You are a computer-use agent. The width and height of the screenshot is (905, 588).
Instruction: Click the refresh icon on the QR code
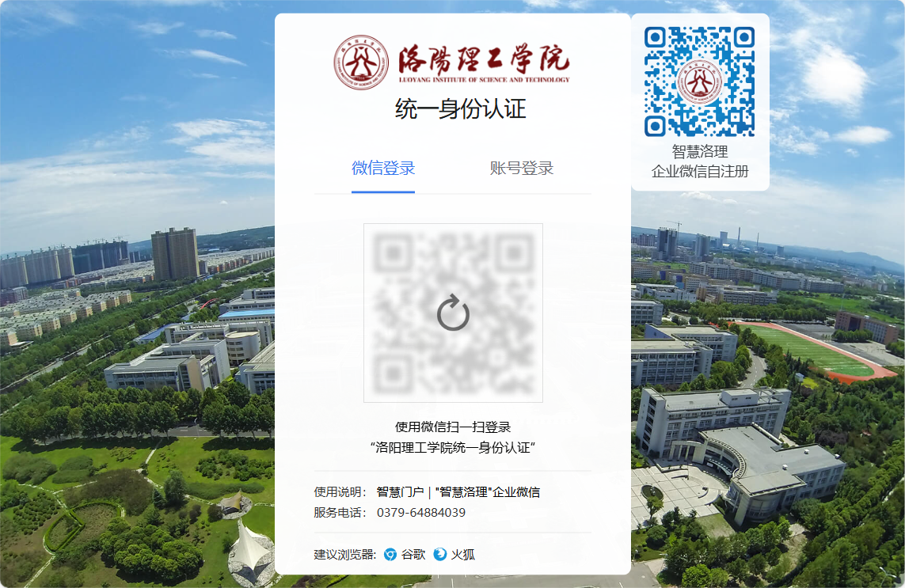point(452,311)
